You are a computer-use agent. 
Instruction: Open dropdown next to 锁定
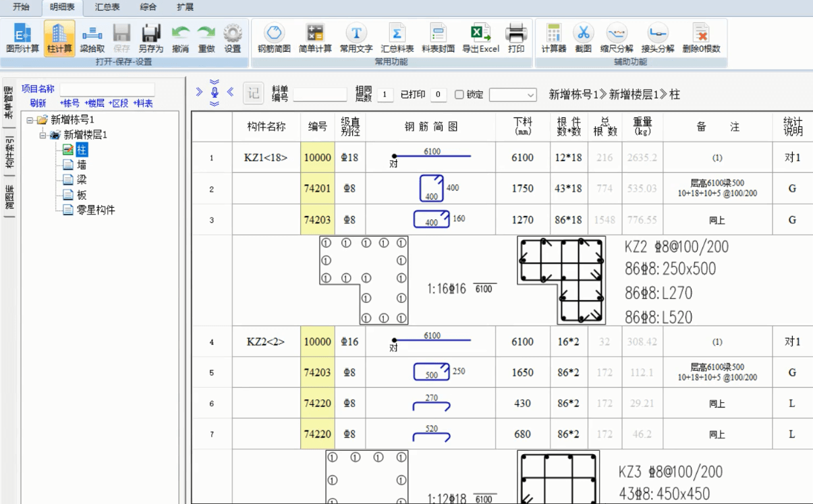pos(512,95)
